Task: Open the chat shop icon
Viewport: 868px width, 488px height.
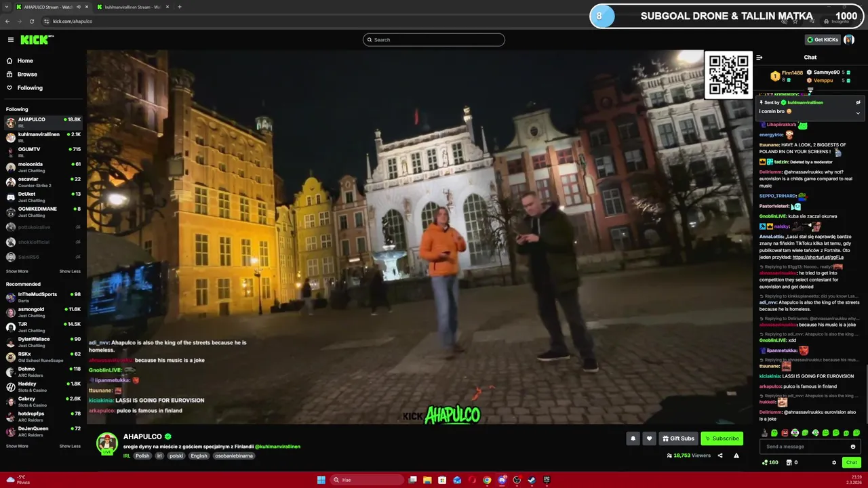Action: coord(789,462)
